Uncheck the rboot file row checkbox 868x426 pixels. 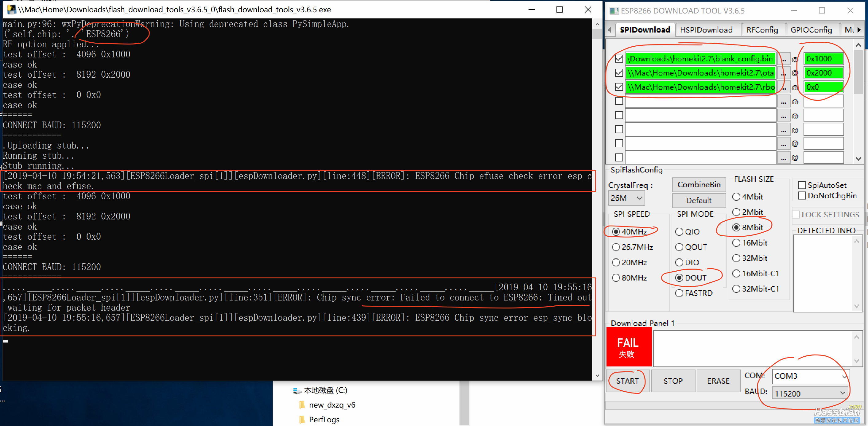619,87
